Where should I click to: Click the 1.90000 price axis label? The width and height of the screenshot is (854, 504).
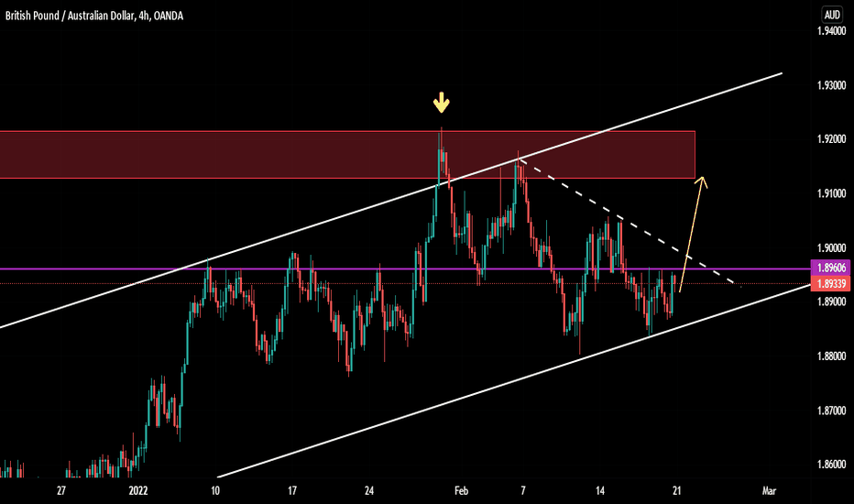click(x=831, y=248)
